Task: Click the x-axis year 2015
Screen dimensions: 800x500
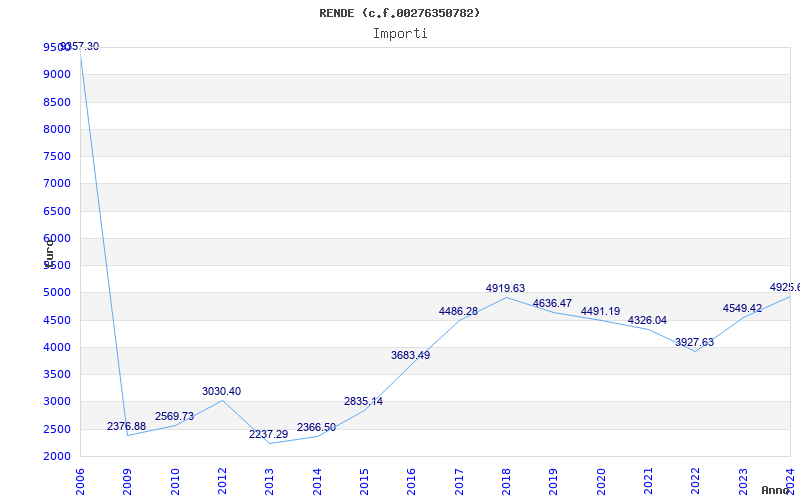Action: [x=364, y=482]
